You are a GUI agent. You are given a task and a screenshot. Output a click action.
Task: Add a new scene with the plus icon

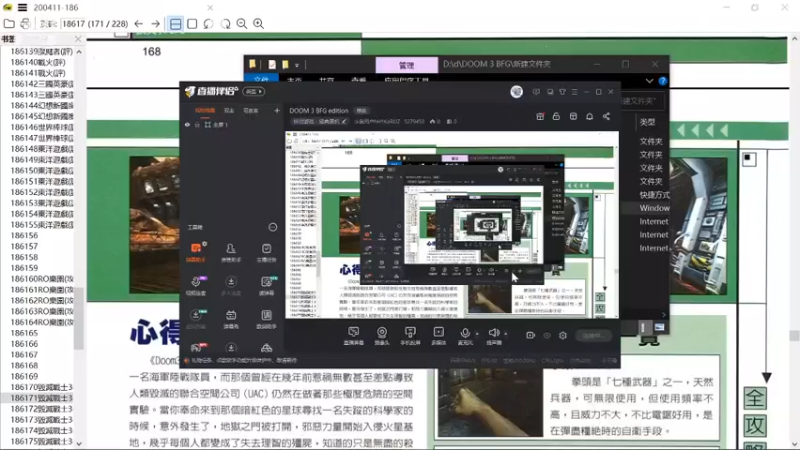(x=277, y=110)
